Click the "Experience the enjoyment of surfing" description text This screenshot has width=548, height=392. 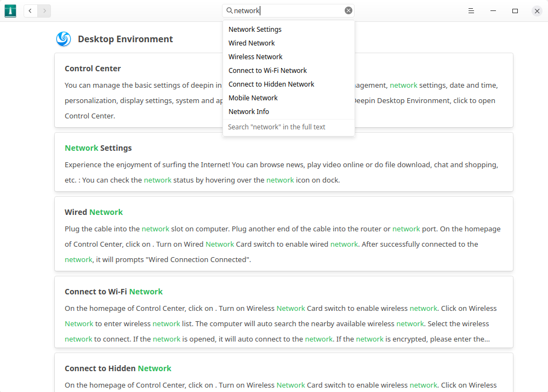281,172
